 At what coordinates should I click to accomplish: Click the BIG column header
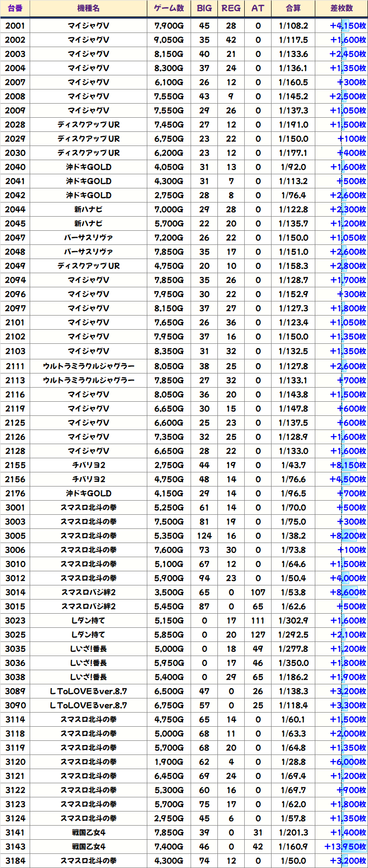(204, 8)
